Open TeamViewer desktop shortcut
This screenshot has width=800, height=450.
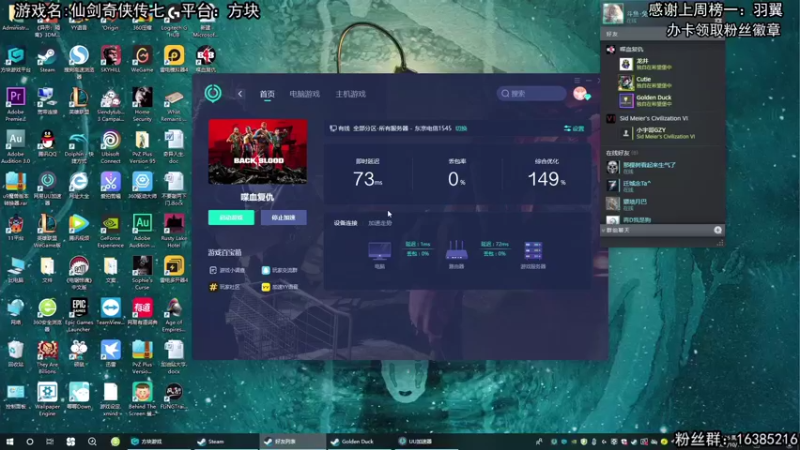click(110, 312)
